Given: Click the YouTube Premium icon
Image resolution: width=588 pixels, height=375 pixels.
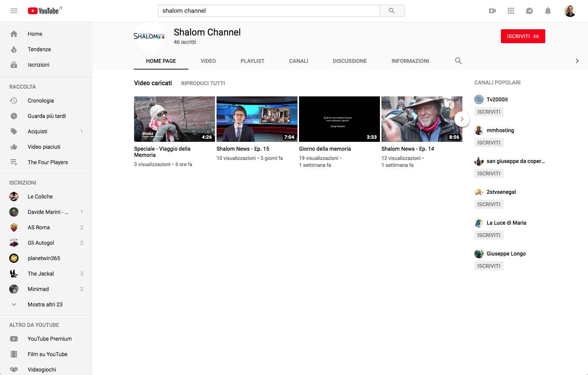Looking at the screenshot, I should coord(14,339).
